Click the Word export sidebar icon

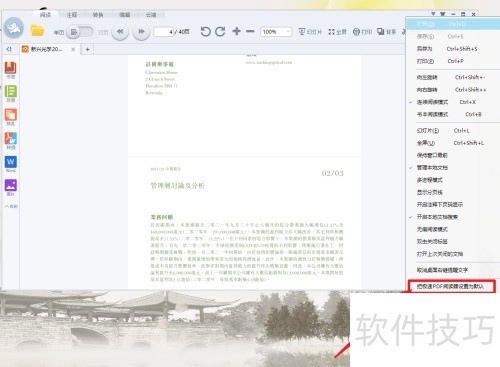click(11, 164)
